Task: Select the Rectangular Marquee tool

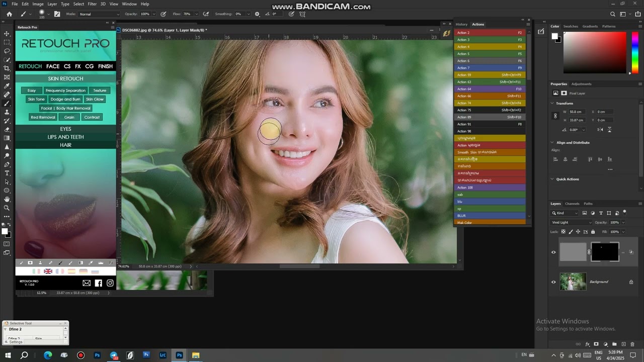Action: coord(7,42)
